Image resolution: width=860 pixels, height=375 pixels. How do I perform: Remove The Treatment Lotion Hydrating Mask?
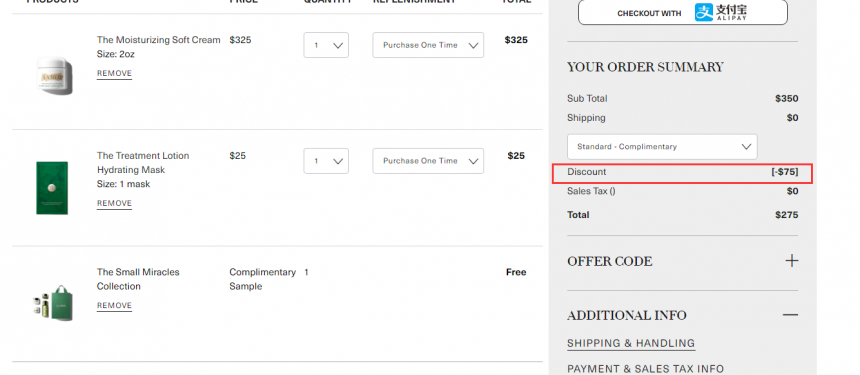click(114, 203)
